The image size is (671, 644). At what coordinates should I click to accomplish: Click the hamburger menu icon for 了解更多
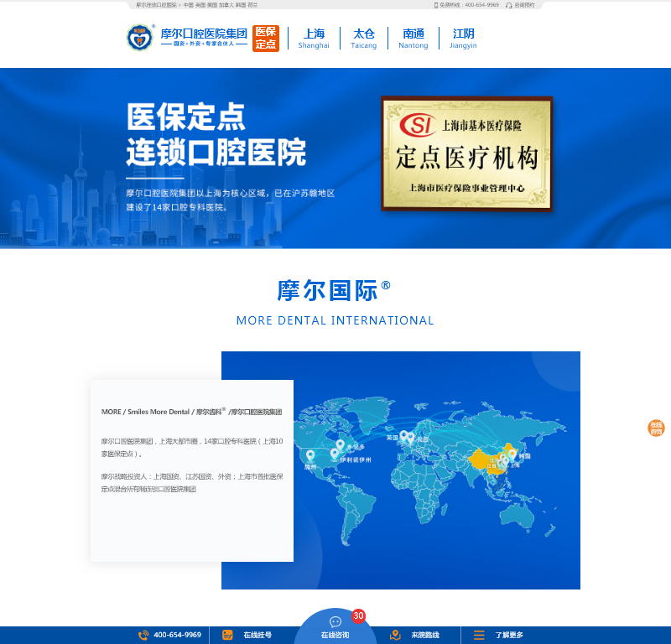pos(479,635)
